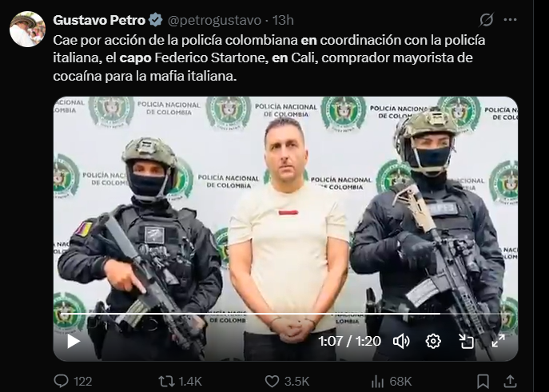Screen dimensions: 549x392
Task: Open the tweet's three-dot more menu
Action: pyautogui.click(x=510, y=20)
